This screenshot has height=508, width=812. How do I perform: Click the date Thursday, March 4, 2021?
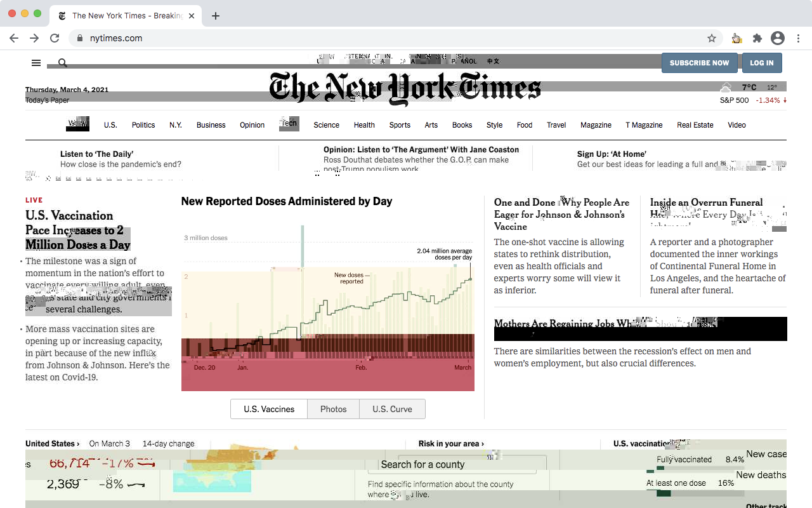(67, 90)
